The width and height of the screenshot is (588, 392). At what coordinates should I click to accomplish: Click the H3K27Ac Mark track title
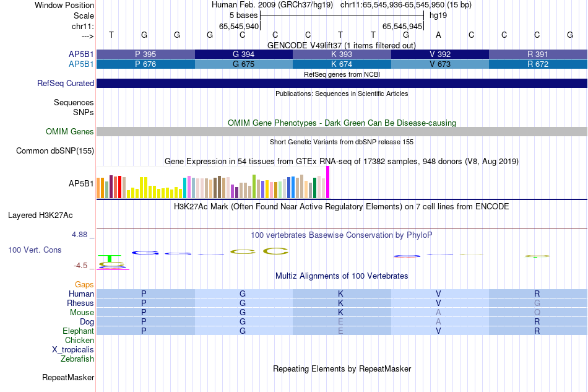[x=342, y=207]
